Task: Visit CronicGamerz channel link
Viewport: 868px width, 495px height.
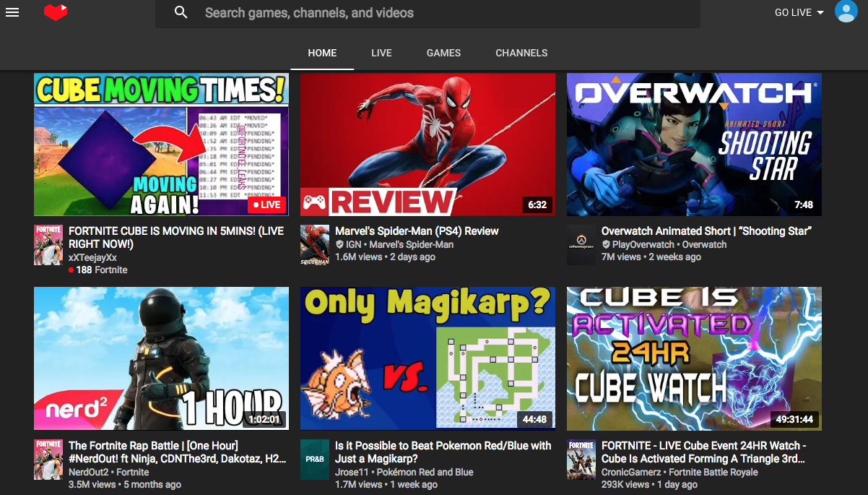Action: pyautogui.click(x=631, y=472)
